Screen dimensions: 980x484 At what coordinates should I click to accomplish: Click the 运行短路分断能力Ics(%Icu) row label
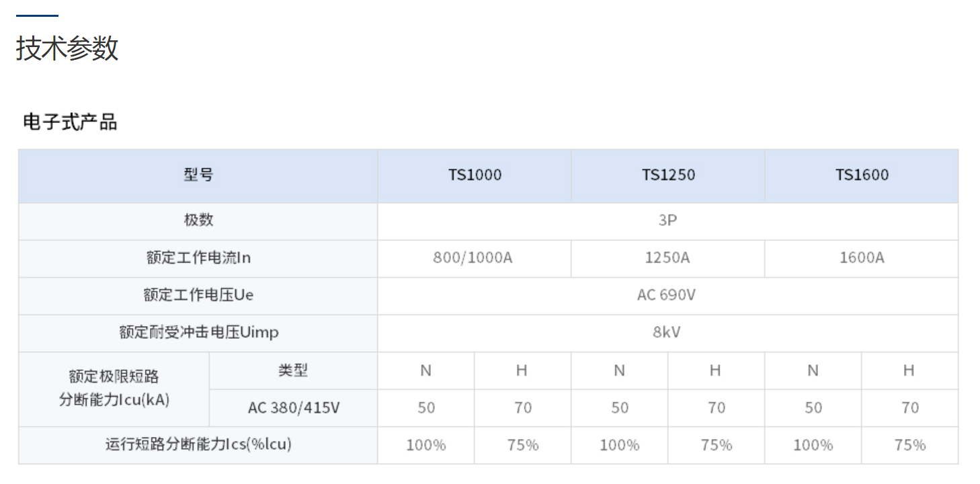tap(198, 444)
